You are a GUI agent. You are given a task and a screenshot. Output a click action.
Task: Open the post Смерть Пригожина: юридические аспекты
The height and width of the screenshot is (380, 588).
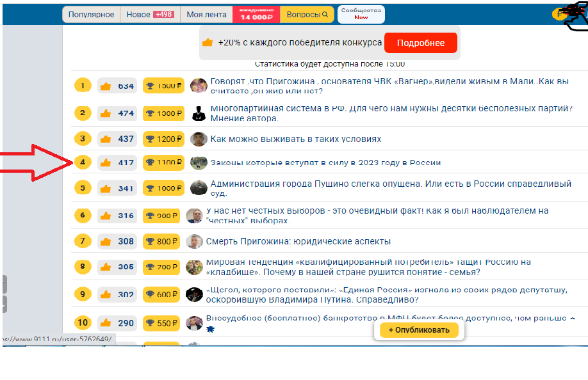click(x=298, y=241)
